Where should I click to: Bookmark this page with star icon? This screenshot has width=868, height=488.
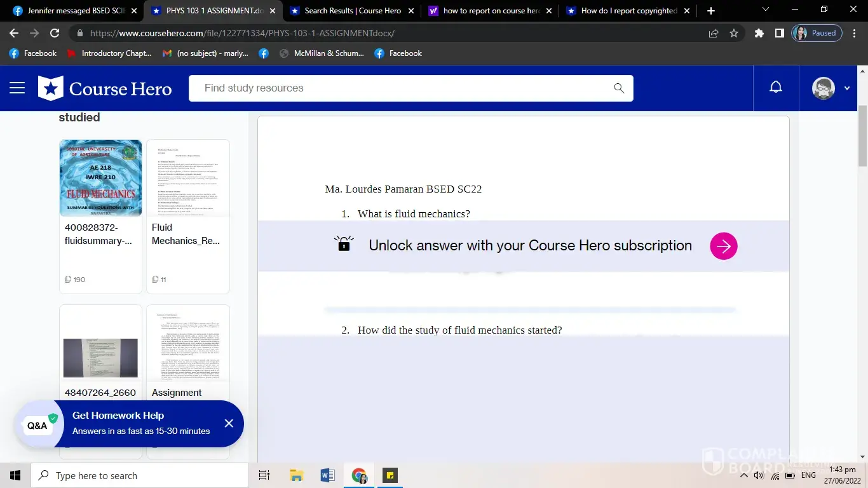[734, 33]
